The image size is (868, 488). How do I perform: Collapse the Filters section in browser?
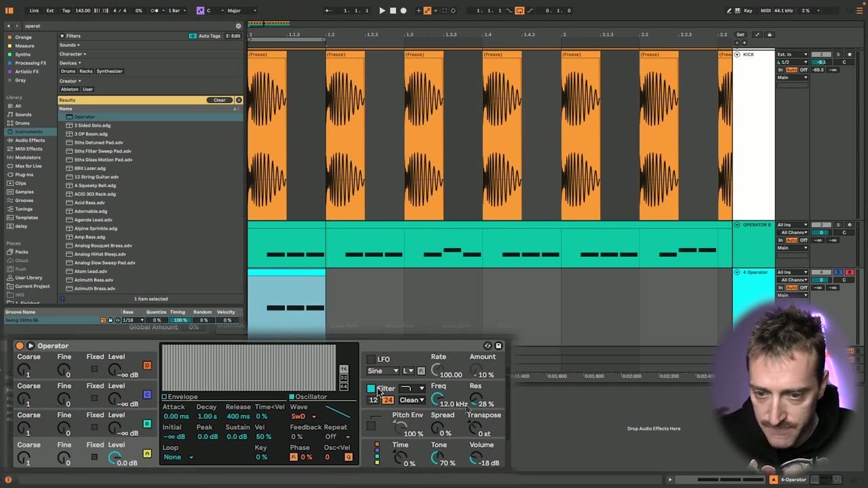pyautogui.click(x=62, y=36)
